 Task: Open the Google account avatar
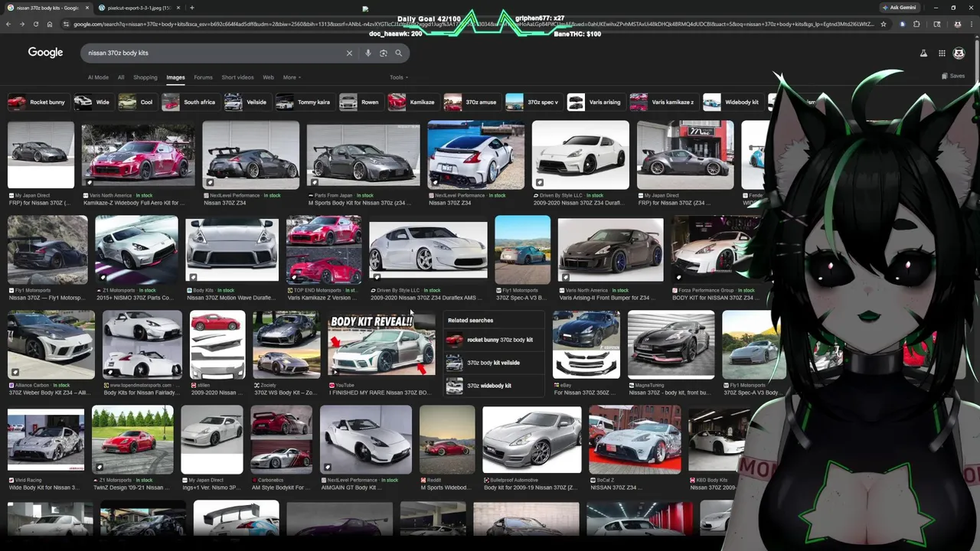(x=959, y=53)
